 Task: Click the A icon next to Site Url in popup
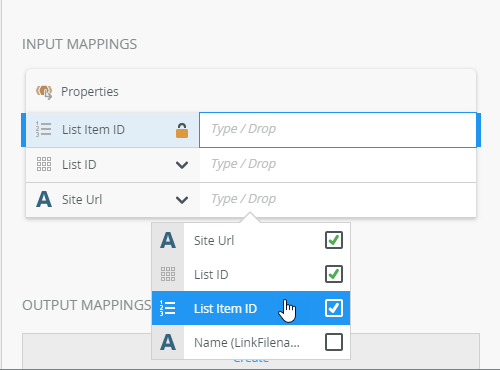pos(168,240)
